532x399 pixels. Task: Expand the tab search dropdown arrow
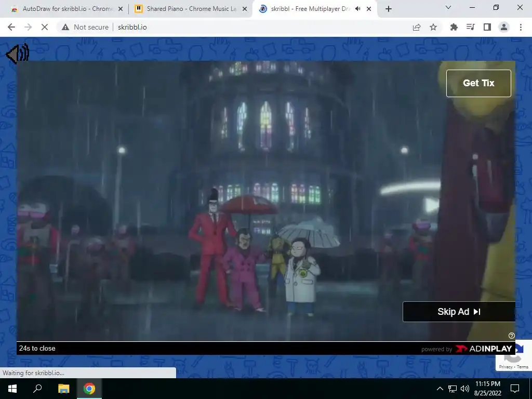(448, 7)
